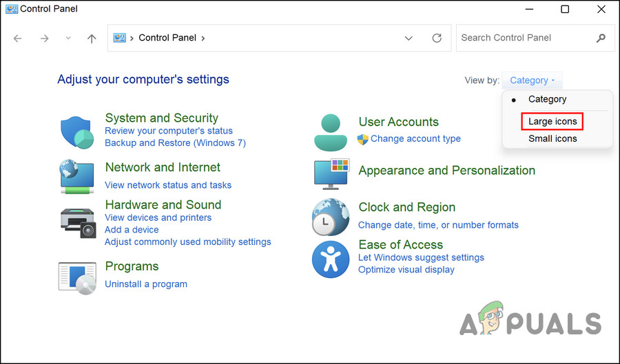Select Category in the view menu
This screenshot has height=364, width=620.
click(547, 99)
